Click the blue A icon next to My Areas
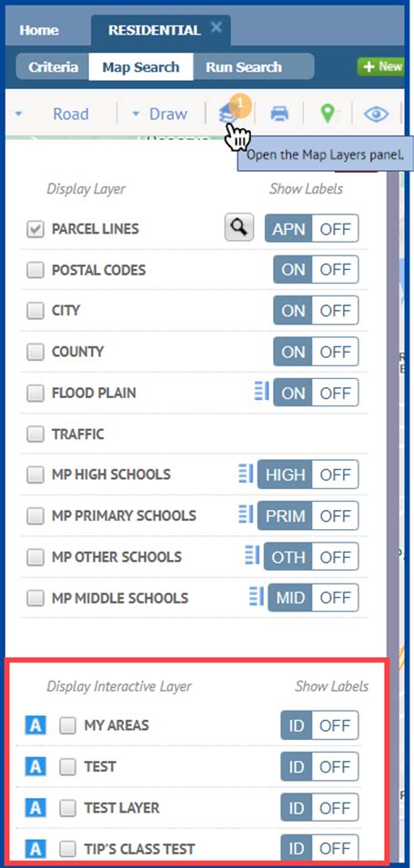 35,725
